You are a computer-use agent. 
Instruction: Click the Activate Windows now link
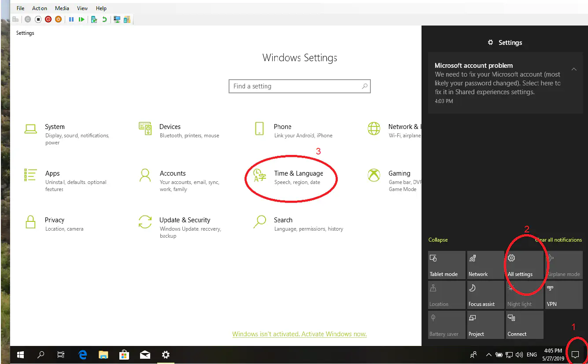[300, 334]
